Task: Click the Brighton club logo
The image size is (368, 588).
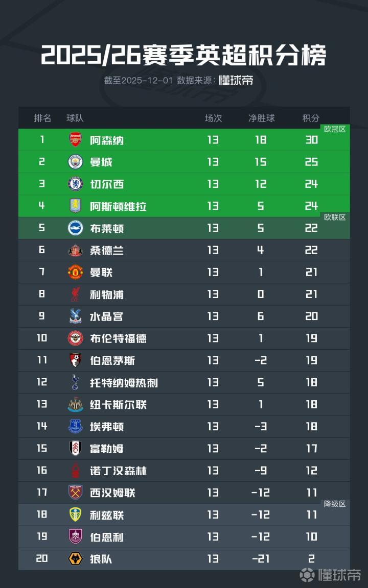Action: click(x=76, y=228)
